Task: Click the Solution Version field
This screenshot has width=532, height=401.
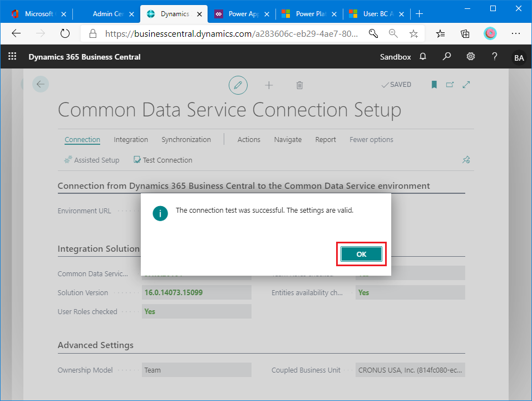Action: pos(196,292)
